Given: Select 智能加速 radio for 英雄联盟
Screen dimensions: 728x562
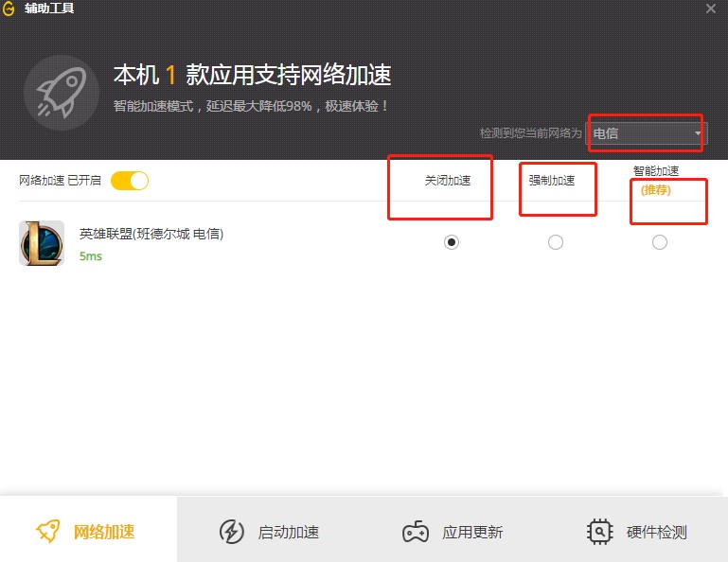Looking at the screenshot, I should pos(659,242).
